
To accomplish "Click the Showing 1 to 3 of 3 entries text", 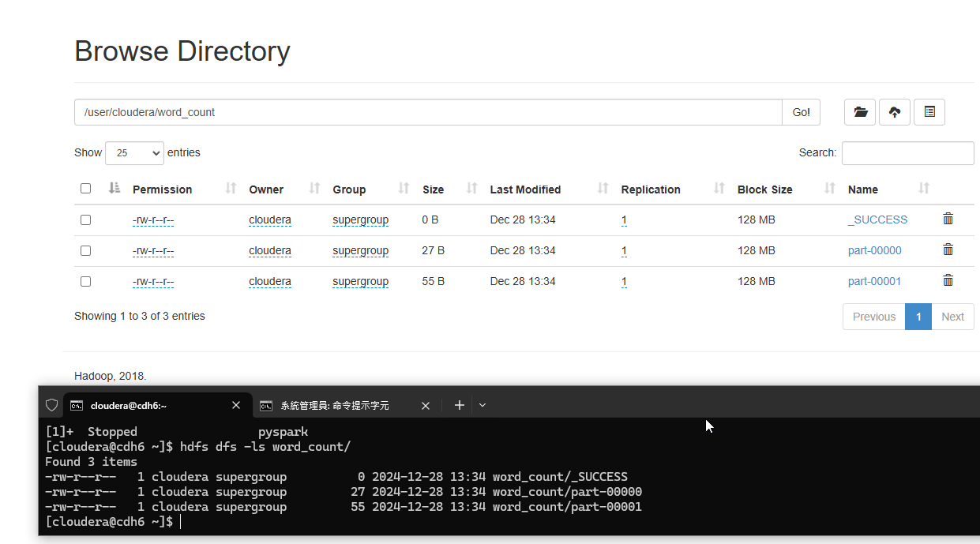I will pyautogui.click(x=140, y=316).
